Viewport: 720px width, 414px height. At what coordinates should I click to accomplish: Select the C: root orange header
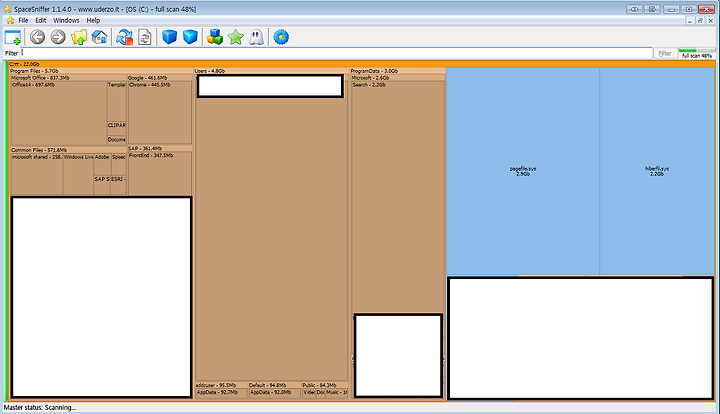(361, 64)
